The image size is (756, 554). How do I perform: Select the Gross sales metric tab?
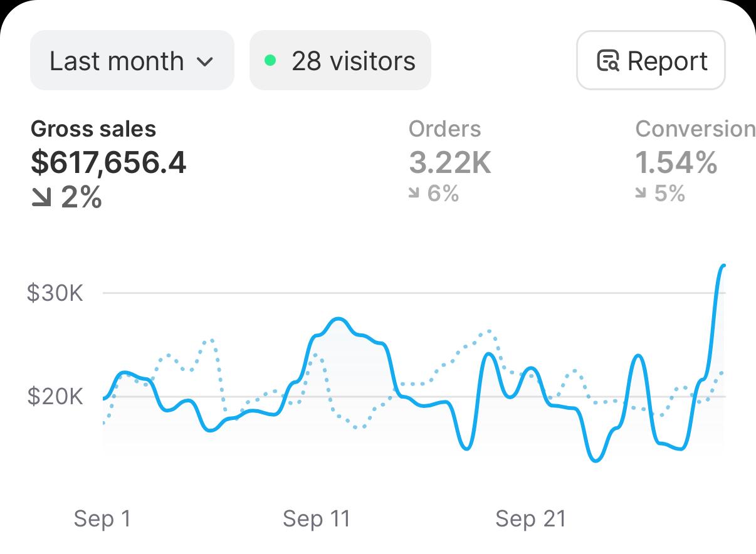click(93, 129)
